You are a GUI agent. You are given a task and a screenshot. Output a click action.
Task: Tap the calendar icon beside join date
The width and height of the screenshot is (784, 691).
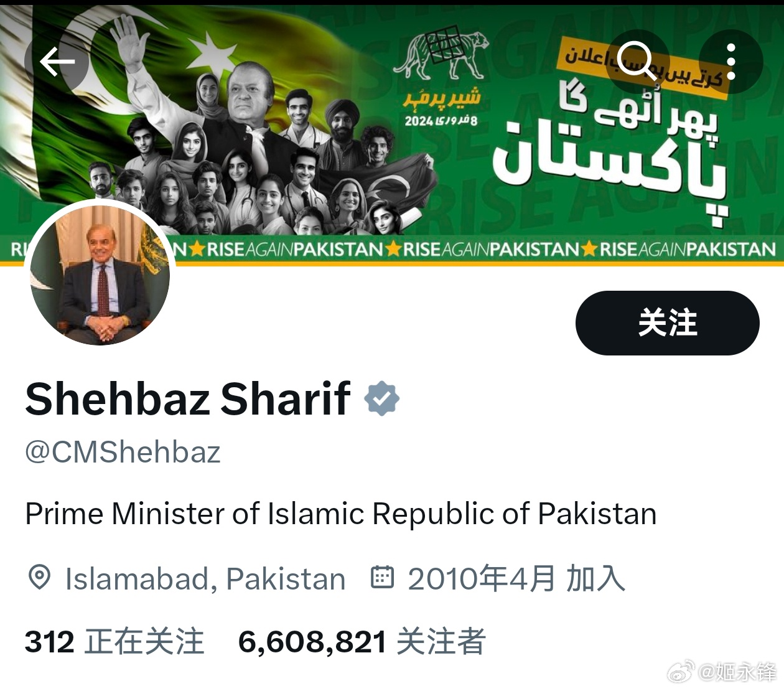[382, 577]
